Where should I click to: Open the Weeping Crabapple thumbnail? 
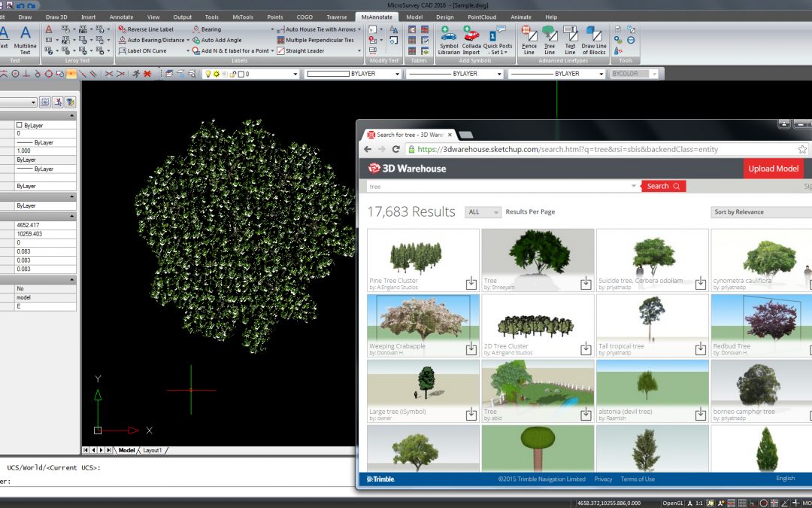tap(423, 318)
